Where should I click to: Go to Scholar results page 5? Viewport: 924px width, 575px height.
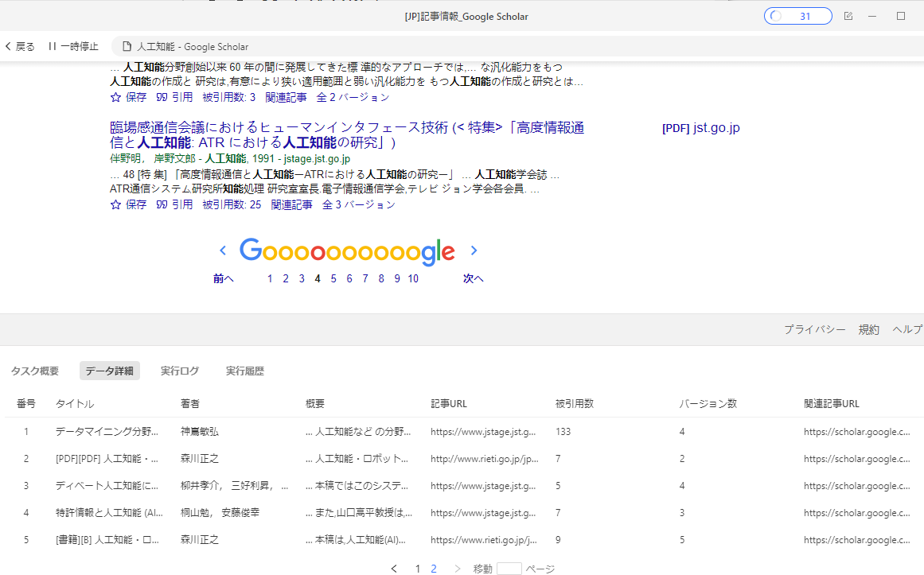333,278
